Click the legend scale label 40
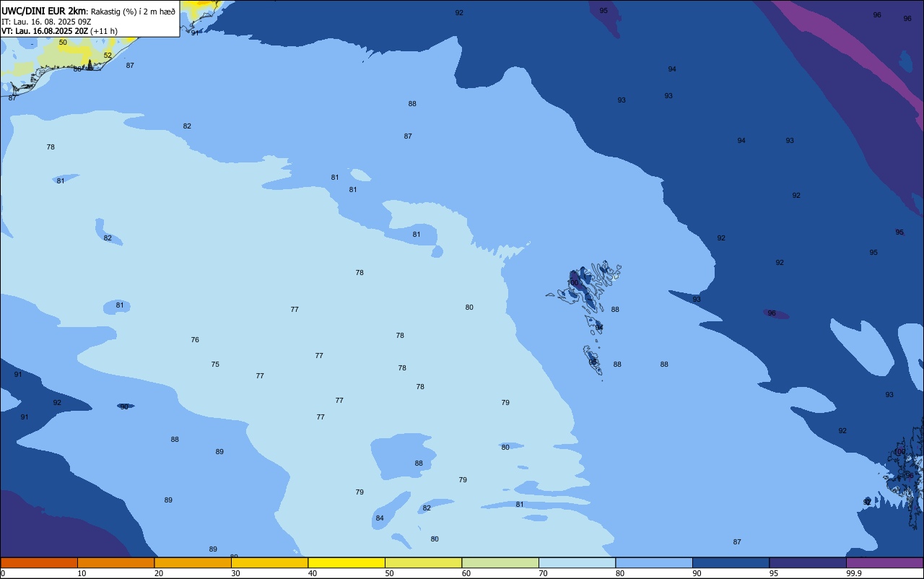924x579 pixels. [x=313, y=573]
